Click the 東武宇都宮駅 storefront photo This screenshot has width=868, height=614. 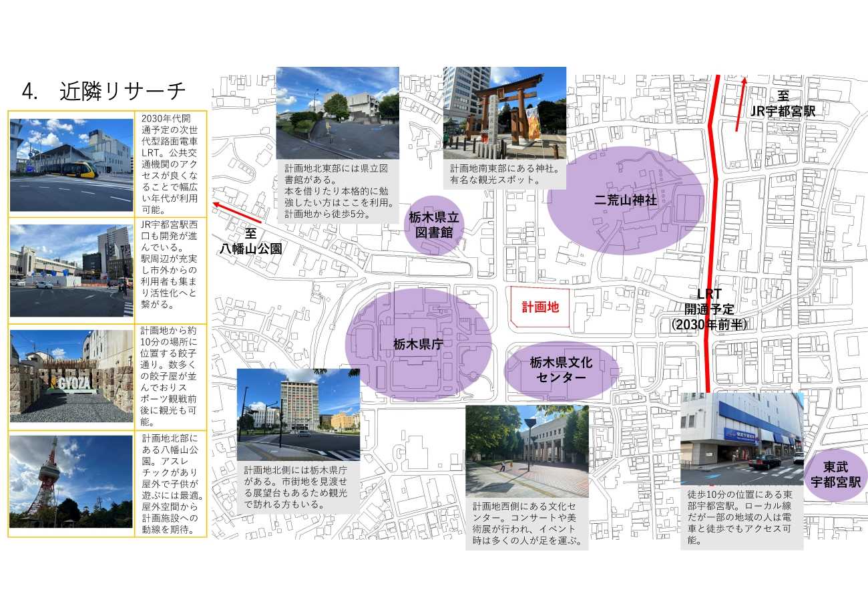click(742, 438)
